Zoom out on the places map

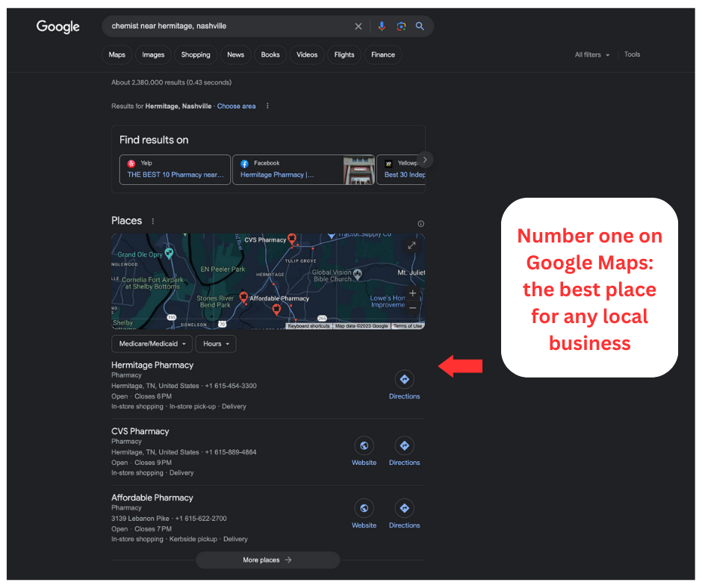413,308
